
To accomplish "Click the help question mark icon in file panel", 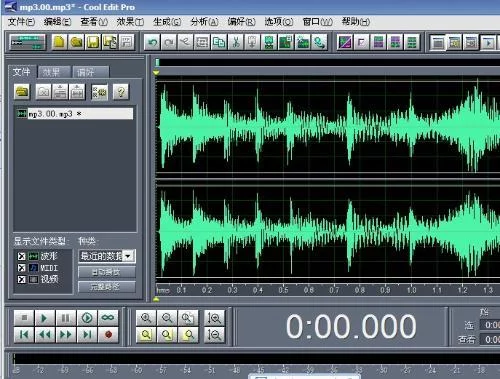I will pyautogui.click(x=121, y=92).
